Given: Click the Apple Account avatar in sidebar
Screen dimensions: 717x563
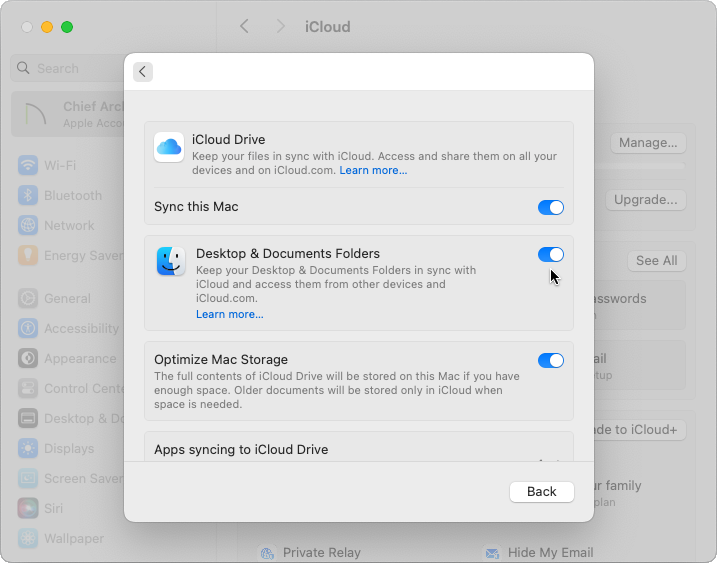Looking at the screenshot, I should click(x=36, y=113).
